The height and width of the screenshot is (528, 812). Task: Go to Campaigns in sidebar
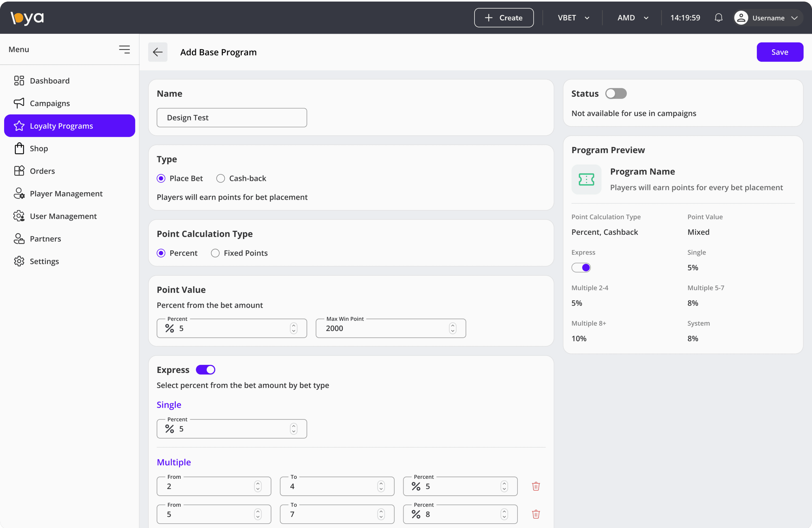50,103
